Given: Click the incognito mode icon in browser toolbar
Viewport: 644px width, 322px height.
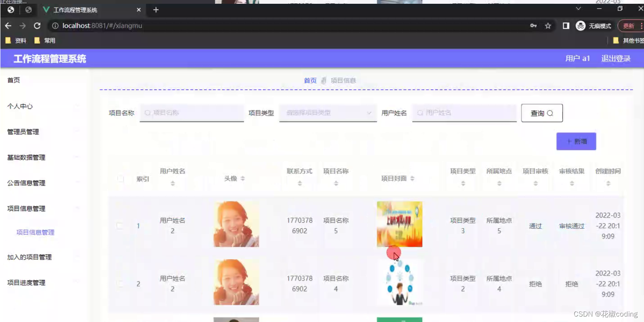Looking at the screenshot, I should [580, 26].
